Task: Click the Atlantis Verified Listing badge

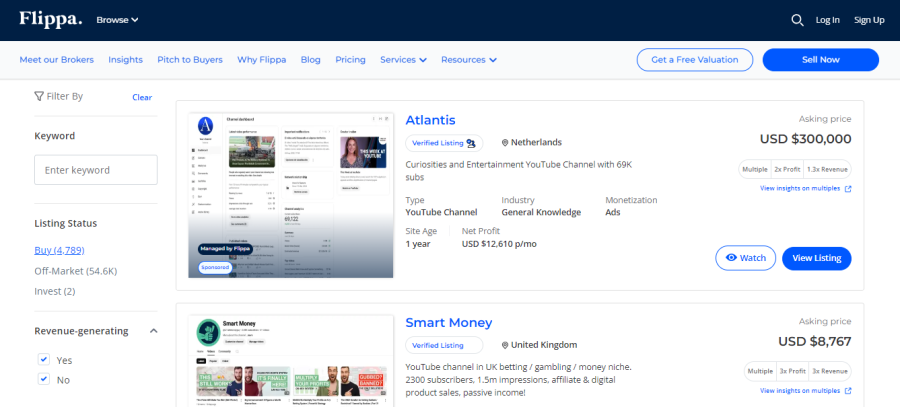Action: pyautogui.click(x=444, y=143)
